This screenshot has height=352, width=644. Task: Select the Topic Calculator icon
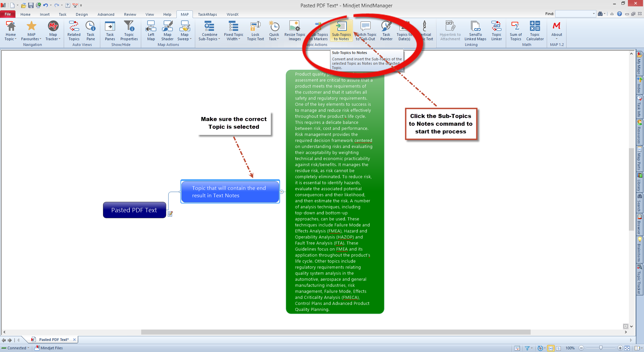click(x=535, y=31)
